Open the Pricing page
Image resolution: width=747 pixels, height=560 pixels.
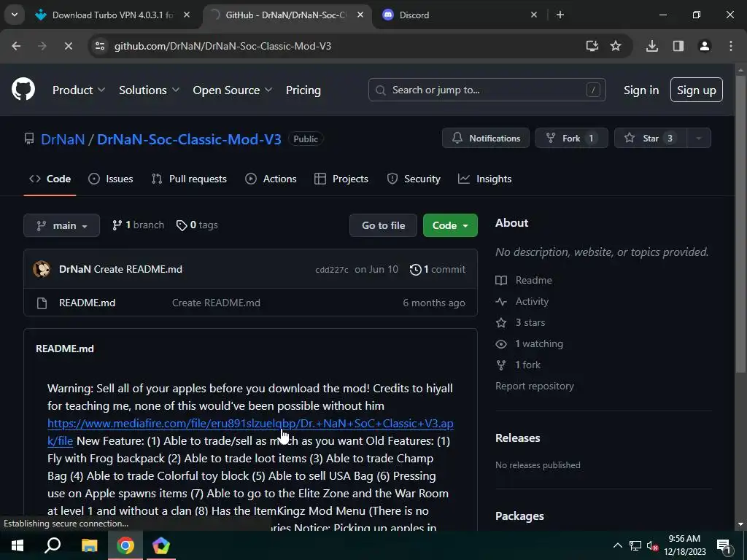coord(303,90)
